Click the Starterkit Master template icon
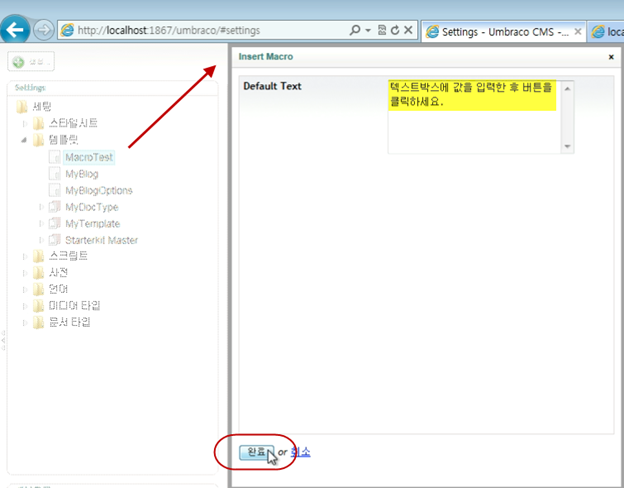Screen dimensions: 624x488 pos(55,240)
